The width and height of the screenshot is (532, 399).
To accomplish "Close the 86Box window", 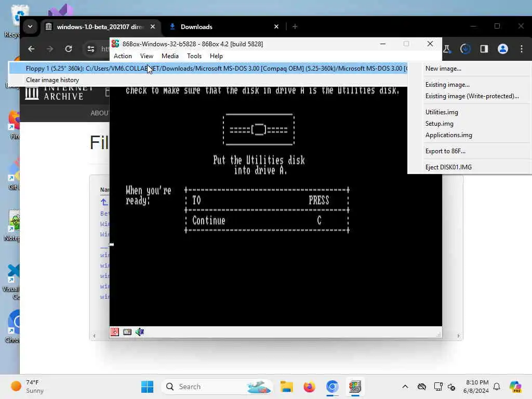I will [x=430, y=44].
